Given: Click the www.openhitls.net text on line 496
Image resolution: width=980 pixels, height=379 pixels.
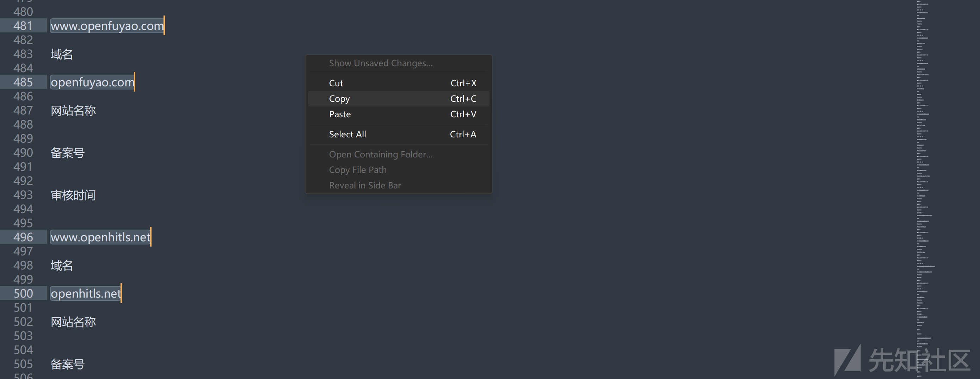Looking at the screenshot, I should click(x=100, y=237).
